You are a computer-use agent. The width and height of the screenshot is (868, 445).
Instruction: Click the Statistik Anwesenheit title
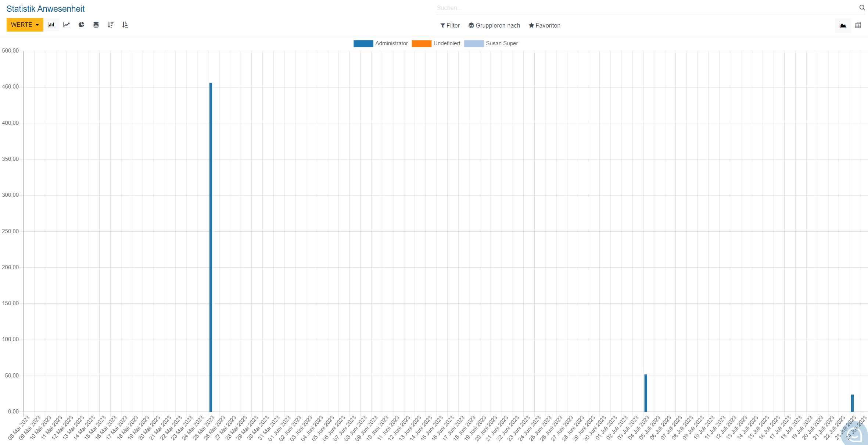(x=46, y=9)
